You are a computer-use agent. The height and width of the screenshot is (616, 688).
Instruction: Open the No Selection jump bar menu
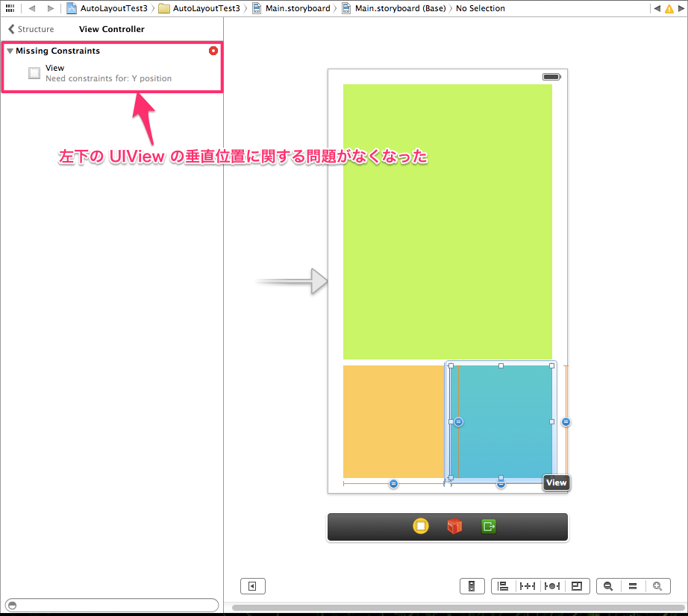[x=480, y=8]
